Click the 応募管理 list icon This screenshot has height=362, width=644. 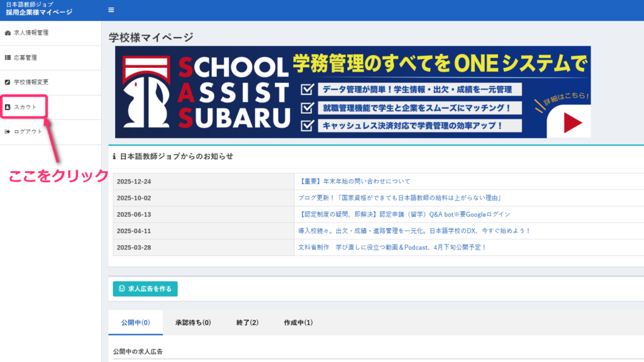tap(8, 58)
